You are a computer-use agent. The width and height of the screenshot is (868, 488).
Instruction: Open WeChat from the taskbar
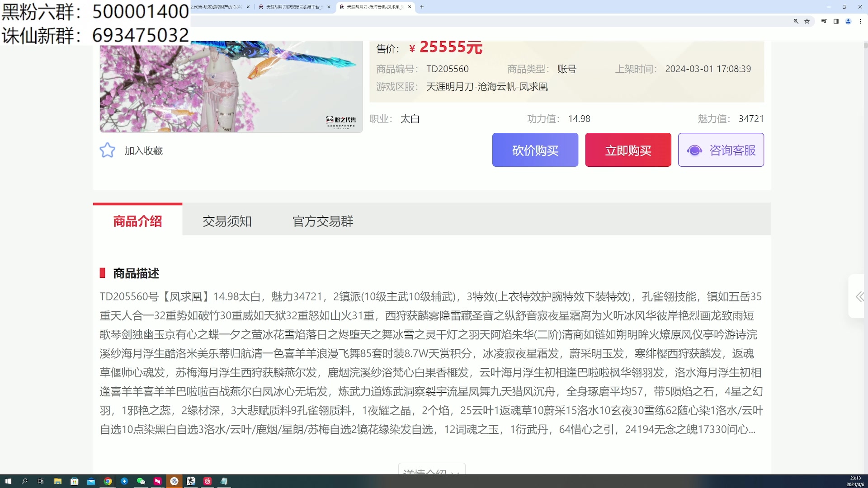141,481
